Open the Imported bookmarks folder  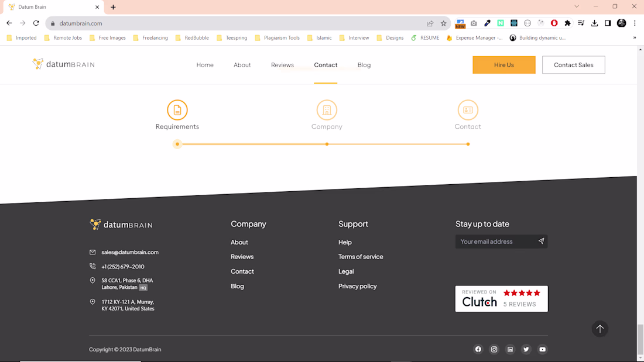pos(22,38)
